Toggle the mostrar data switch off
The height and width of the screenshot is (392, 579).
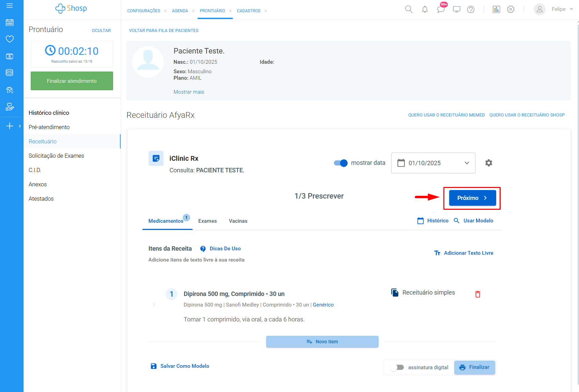340,163
